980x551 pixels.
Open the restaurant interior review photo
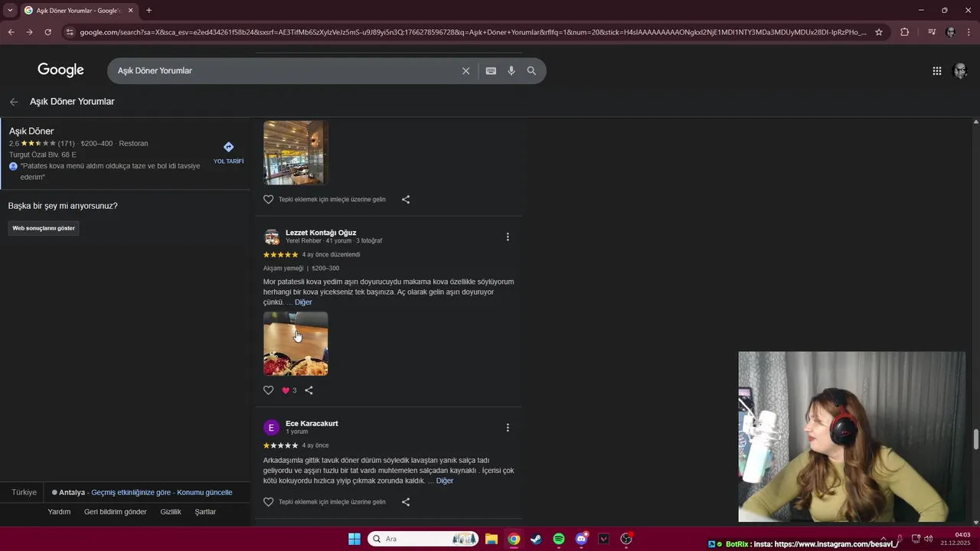point(296,152)
